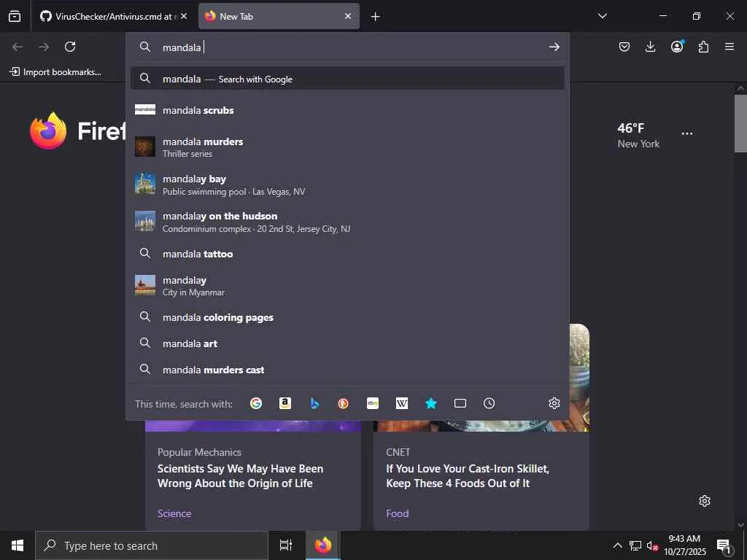Image resolution: width=747 pixels, height=560 pixels.
Task: Pick 'mandalay on the hudson' suggestion
Action: coord(347,222)
